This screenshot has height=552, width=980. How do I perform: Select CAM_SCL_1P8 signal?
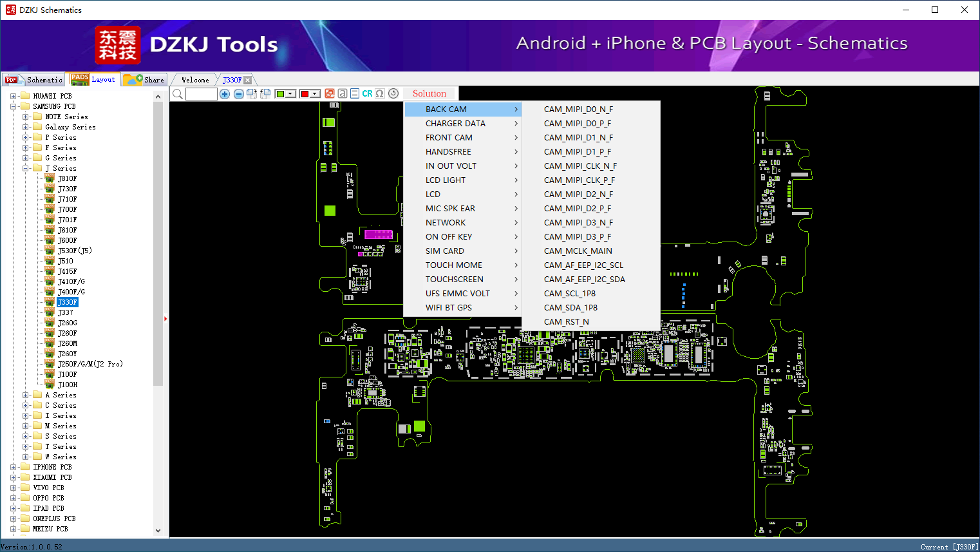coord(591,294)
